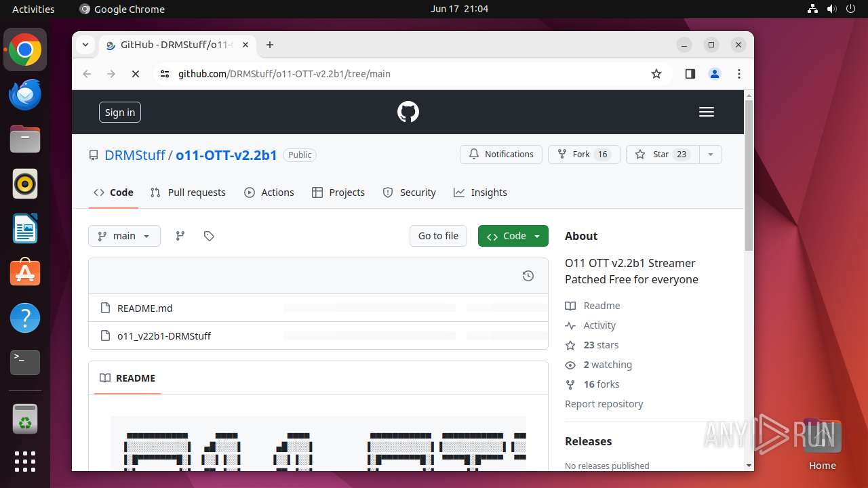868x488 pixels.
Task: Click Go to file button
Action: pos(438,236)
